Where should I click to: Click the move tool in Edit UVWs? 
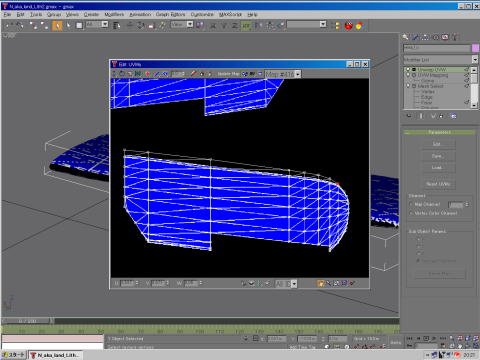(x=114, y=74)
